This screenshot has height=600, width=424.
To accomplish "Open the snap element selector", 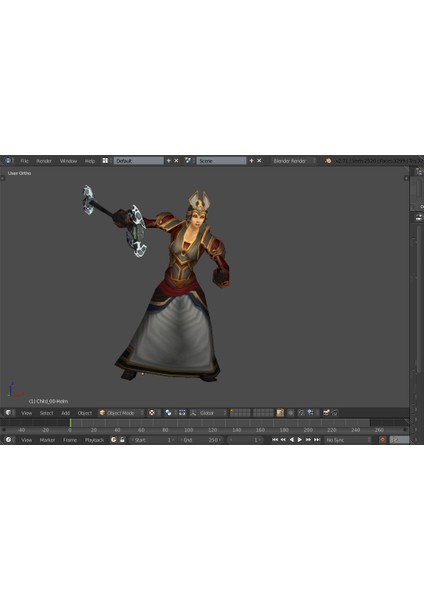I will (312, 412).
